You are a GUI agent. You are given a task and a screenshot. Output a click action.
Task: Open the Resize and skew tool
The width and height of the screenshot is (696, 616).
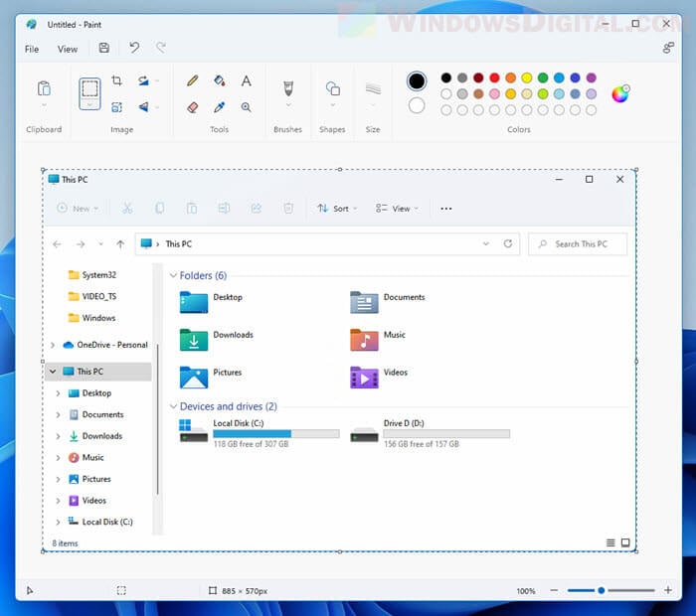click(x=116, y=107)
